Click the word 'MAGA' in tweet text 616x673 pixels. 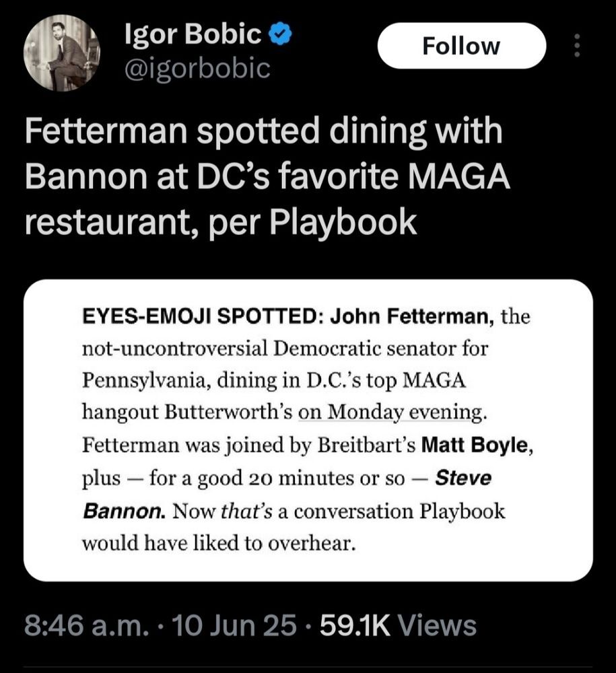pos(458,177)
